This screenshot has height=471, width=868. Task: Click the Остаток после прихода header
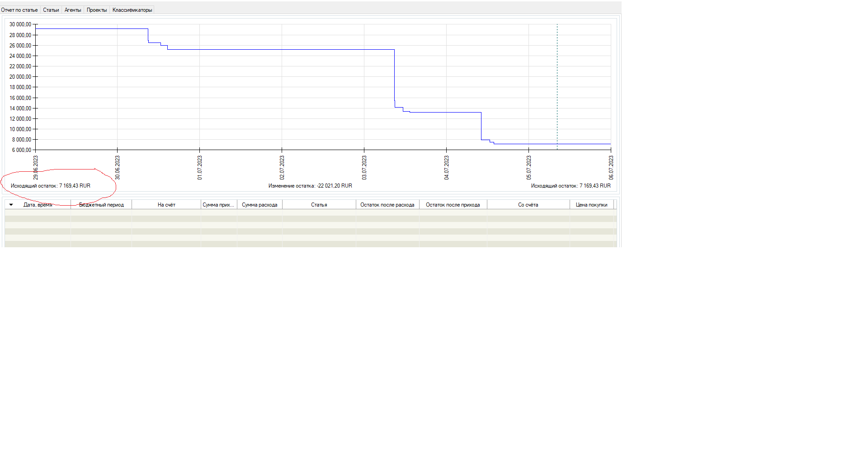pyautogui.click(x=453, y=205)
